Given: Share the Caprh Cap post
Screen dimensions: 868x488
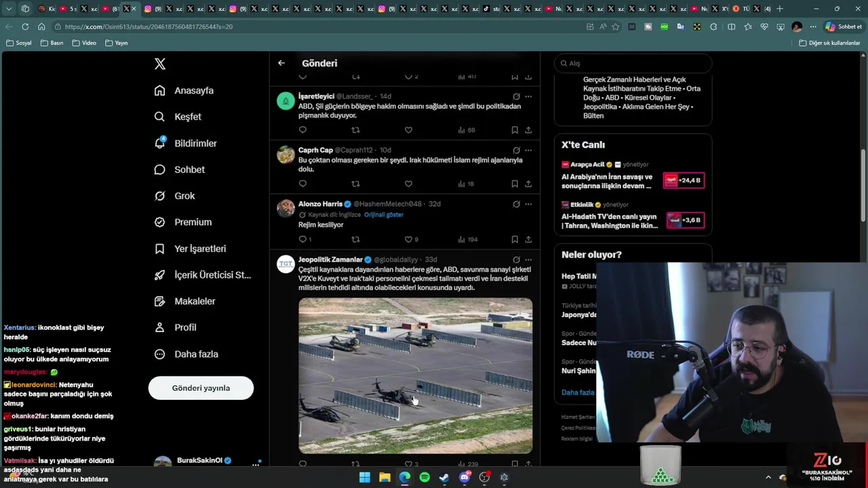Looking at the screenshot, I should [528, 184].
